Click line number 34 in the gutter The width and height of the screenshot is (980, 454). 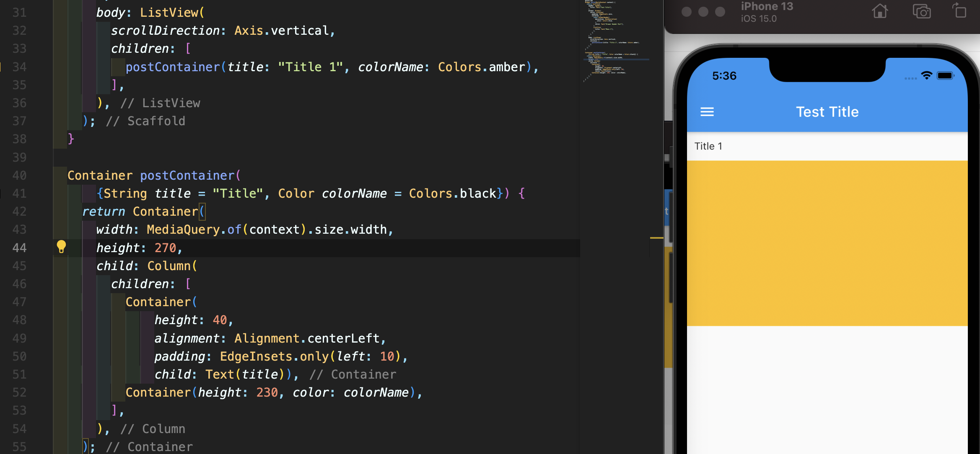(x=19, y=67)
